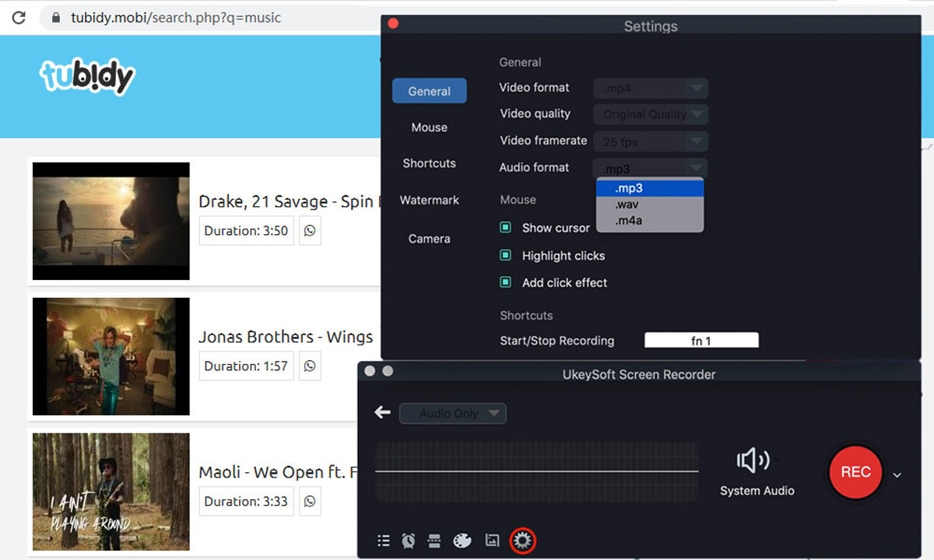The height and width of the screenshot is (560, 934).
Task: Open the Video format dropdown
Action: (651, 88)
